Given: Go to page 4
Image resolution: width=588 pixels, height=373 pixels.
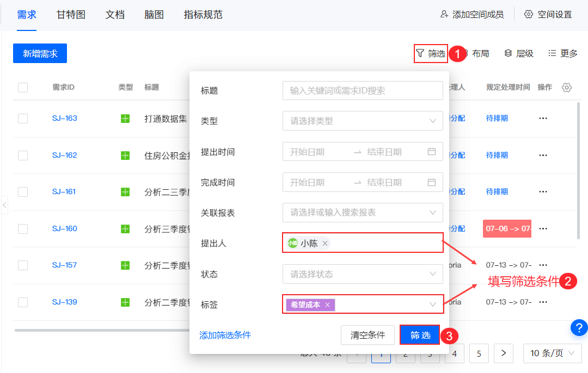Looking at the screenshot, I should coord(455,353).
